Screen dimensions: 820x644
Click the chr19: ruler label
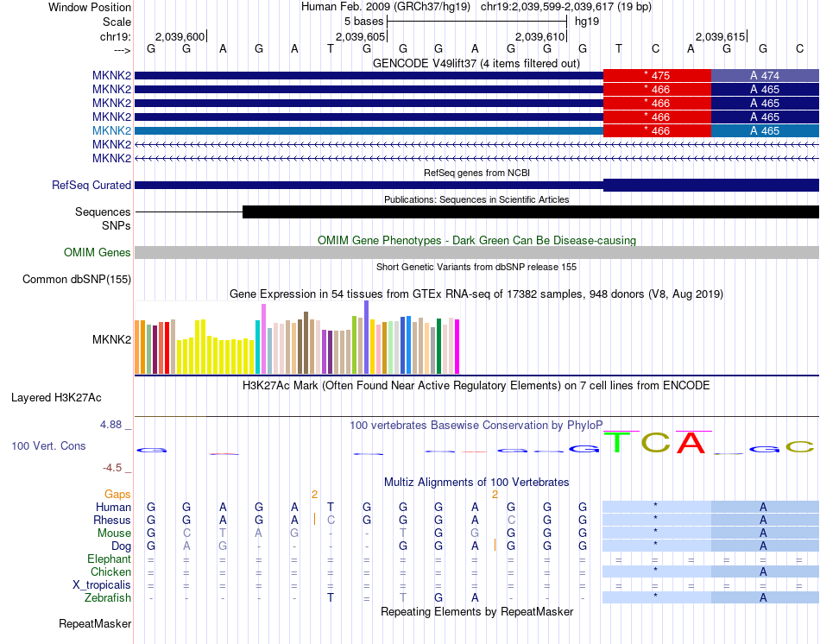pyautogui.click(x=115, y=36)
